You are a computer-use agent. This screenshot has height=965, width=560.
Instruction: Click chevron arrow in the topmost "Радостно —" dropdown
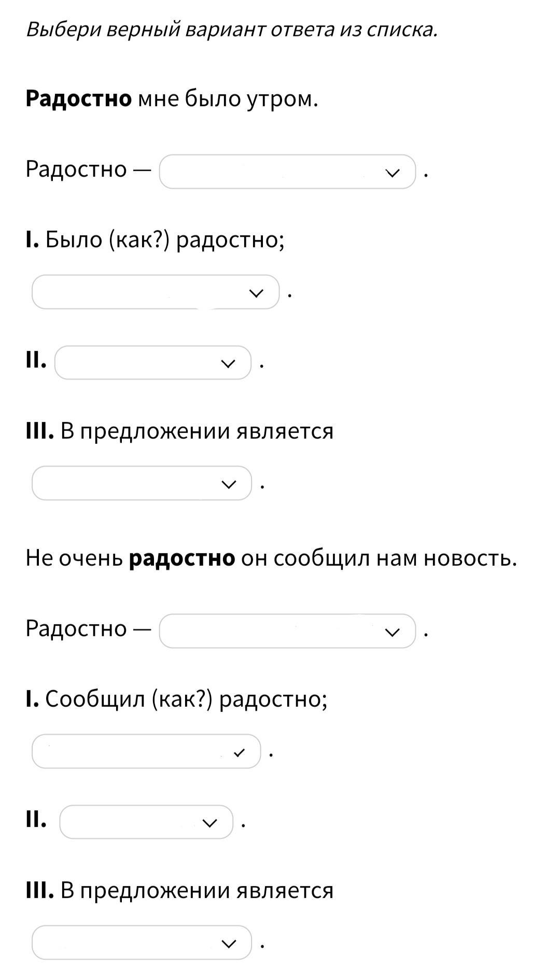pyautogui.click(x=393, y=173)
